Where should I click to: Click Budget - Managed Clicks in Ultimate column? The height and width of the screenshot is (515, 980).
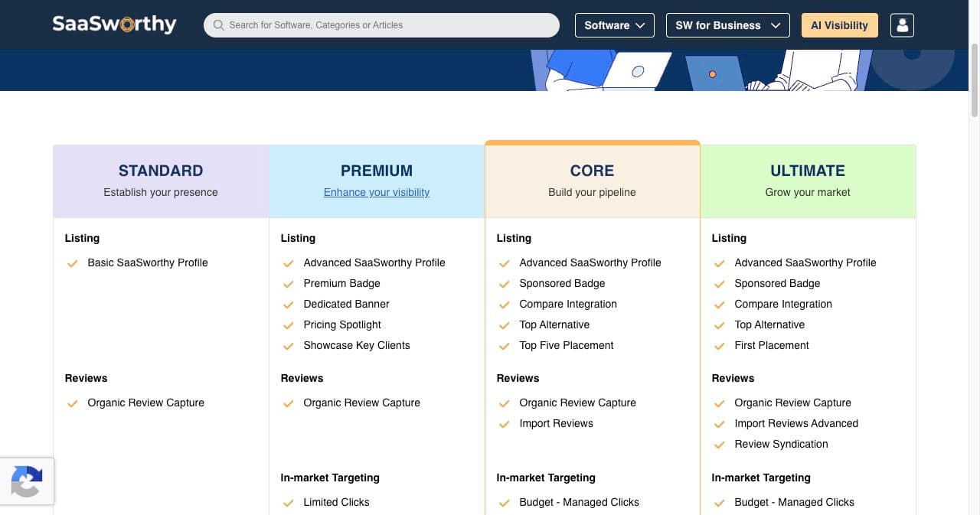coord(794,502)
